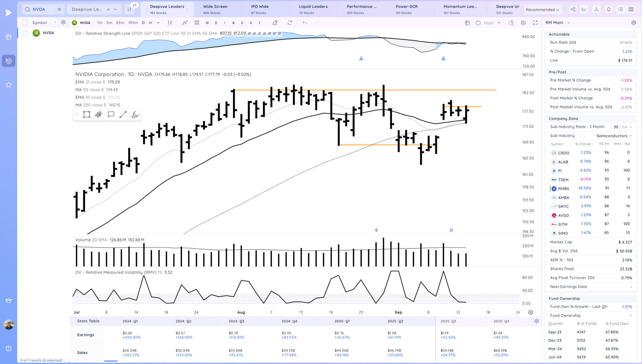This screenshot has height=364, width=642.
Task: Click the network graph icon in top bar
Action: (x=596, y=9)
